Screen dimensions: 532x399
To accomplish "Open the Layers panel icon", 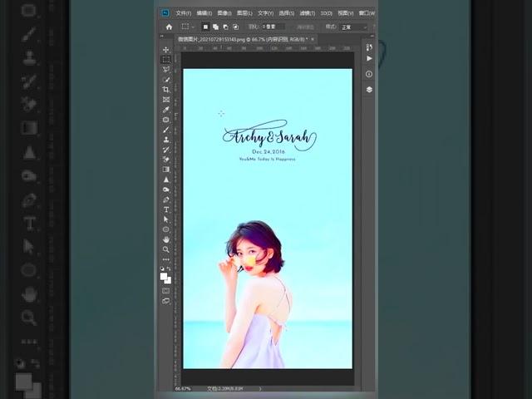I will click(x=369, y=90).
